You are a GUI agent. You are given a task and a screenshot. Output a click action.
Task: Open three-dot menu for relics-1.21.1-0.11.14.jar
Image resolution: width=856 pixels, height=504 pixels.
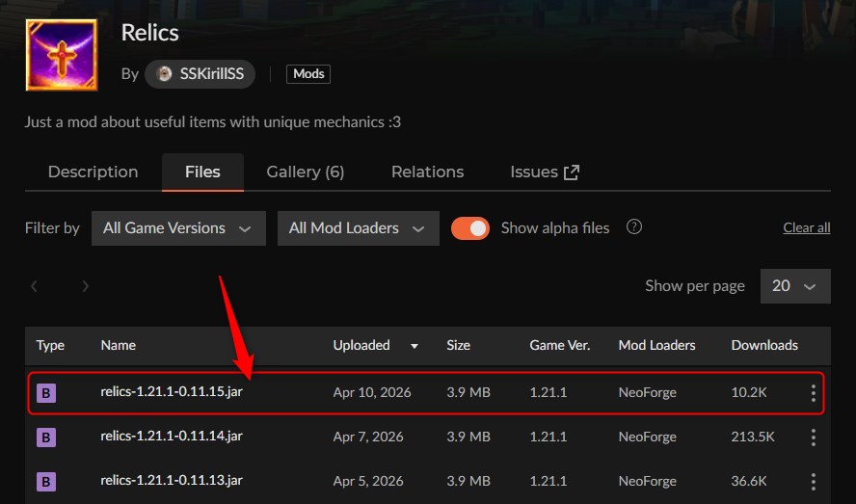coord(814,437)
